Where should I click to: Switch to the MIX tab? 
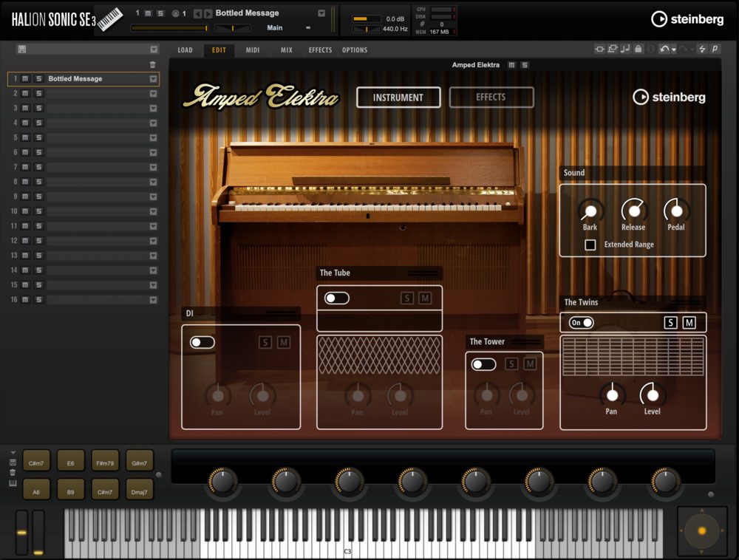287,50
